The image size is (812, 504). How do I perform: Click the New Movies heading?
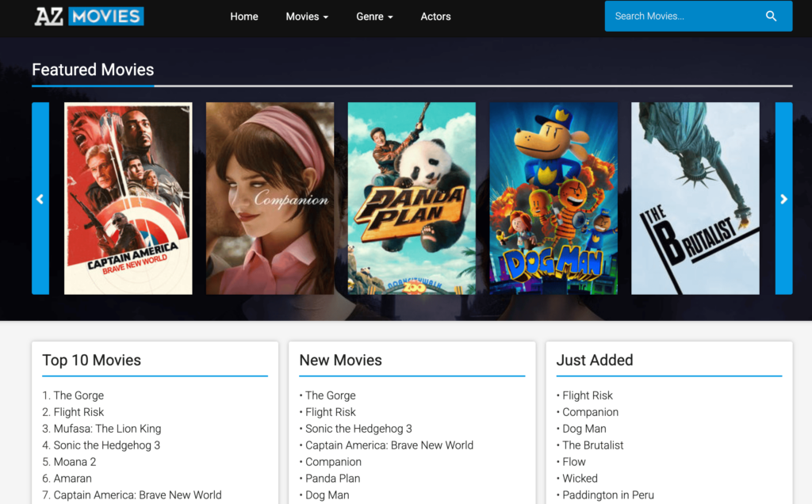point(341,360)
